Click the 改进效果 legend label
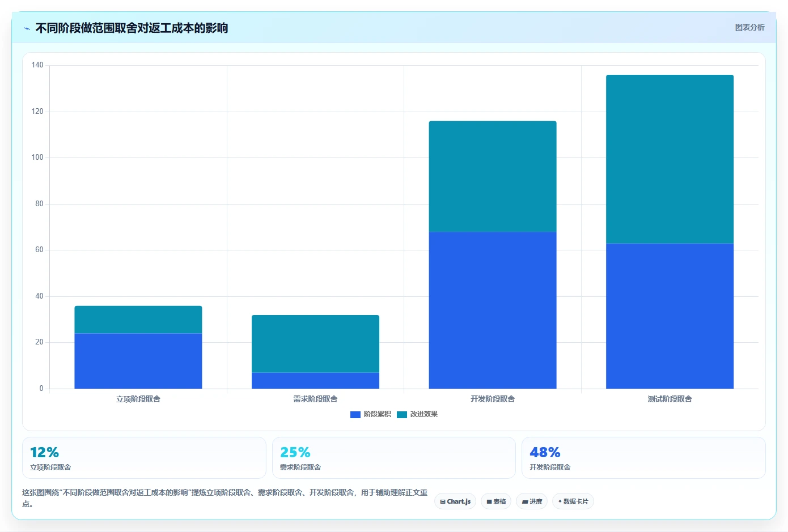The width and height of the screenshot is (788, 532). click(x=424, y=414)
